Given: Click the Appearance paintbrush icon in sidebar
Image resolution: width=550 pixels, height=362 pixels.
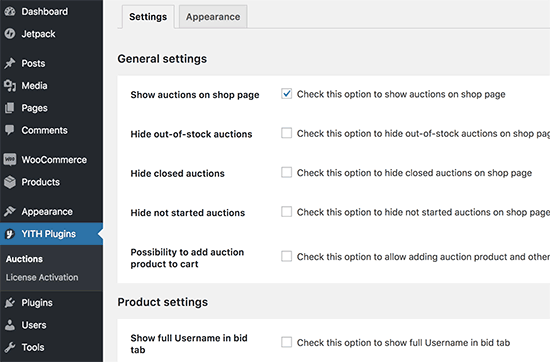Looking at the screenshot, I should [x=10, y=212].
